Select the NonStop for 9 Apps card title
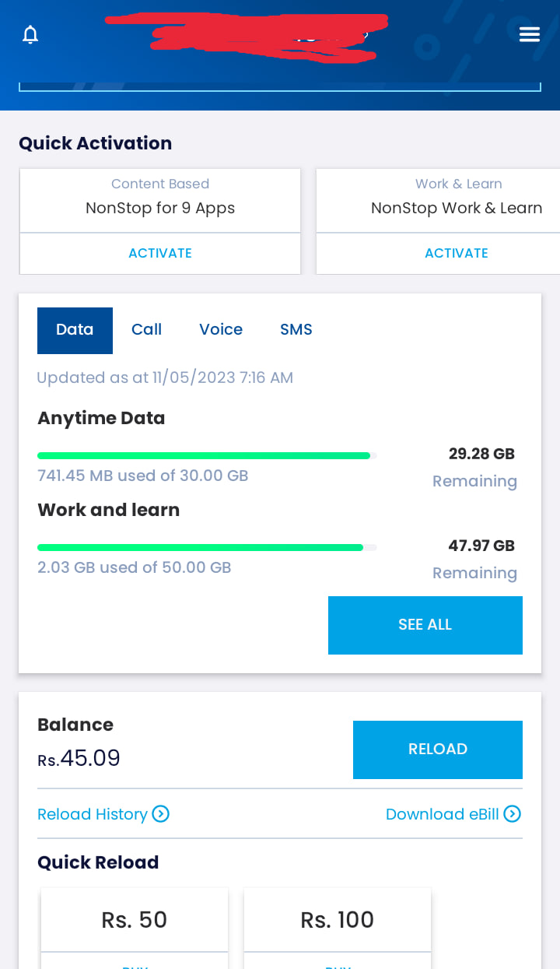The image size is (560, 969). (x=160, y=208)
